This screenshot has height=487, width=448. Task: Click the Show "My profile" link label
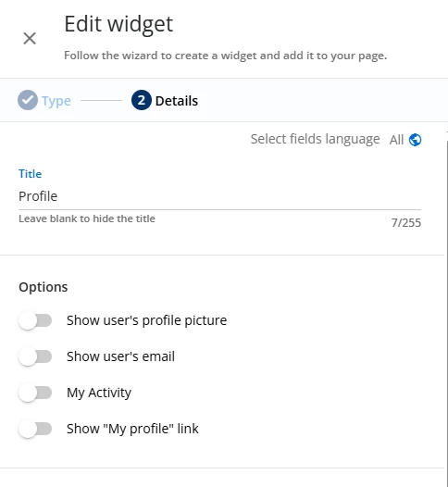click(132, 429)
